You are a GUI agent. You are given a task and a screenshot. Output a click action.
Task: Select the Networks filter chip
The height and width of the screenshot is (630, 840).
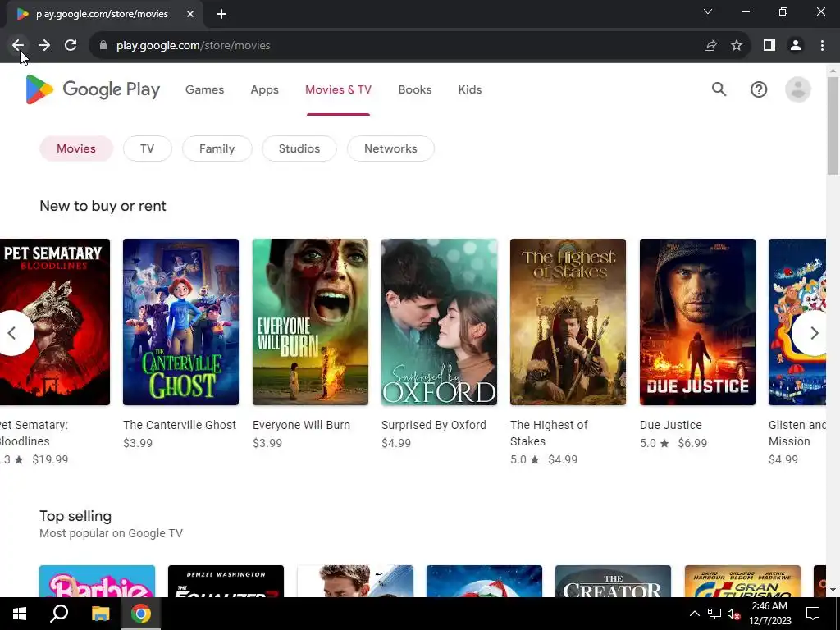[390, 148]
